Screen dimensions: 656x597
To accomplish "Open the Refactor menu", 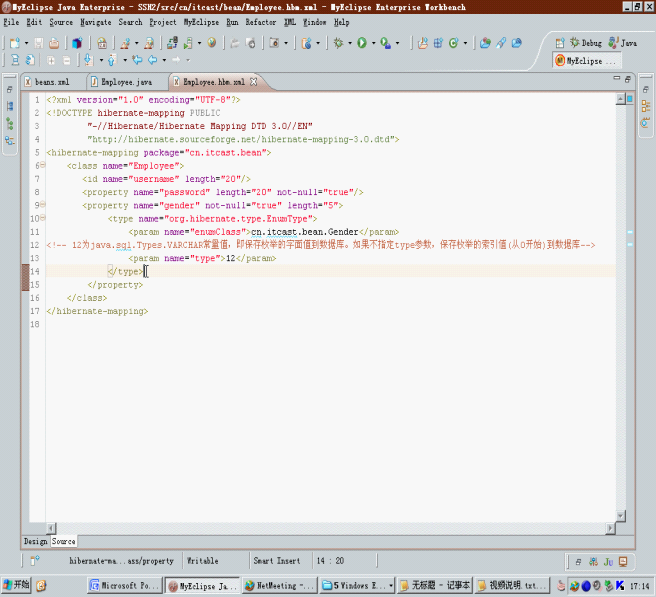I will click(261, 21).
